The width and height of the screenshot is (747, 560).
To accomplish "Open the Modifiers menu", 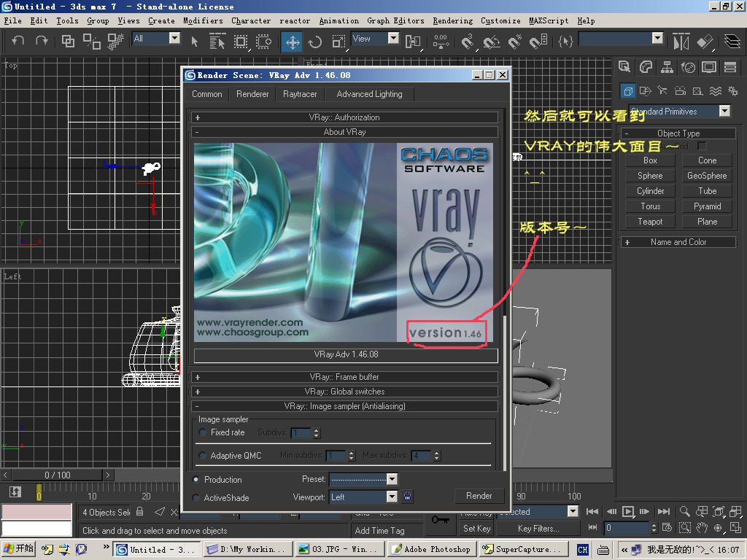I will 203,20.
